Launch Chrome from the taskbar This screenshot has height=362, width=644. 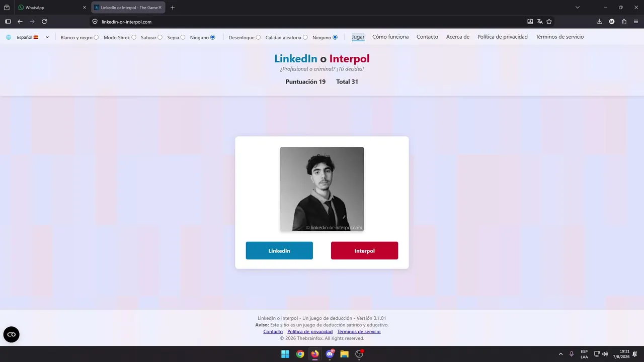pos(300,354)
